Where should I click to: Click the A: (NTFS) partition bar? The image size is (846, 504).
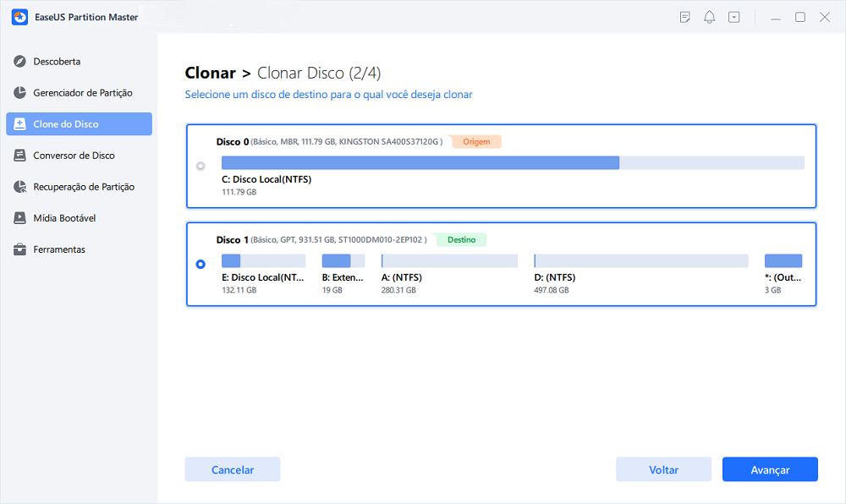tap(449, 261)
